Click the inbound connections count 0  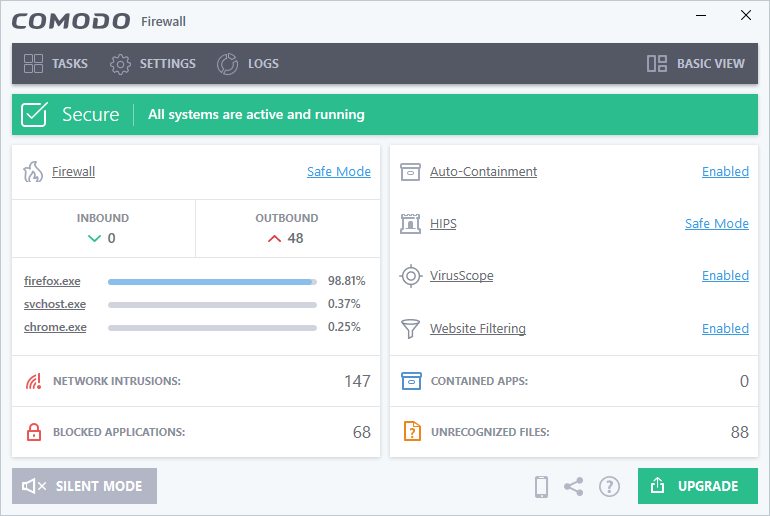(111, 239)
